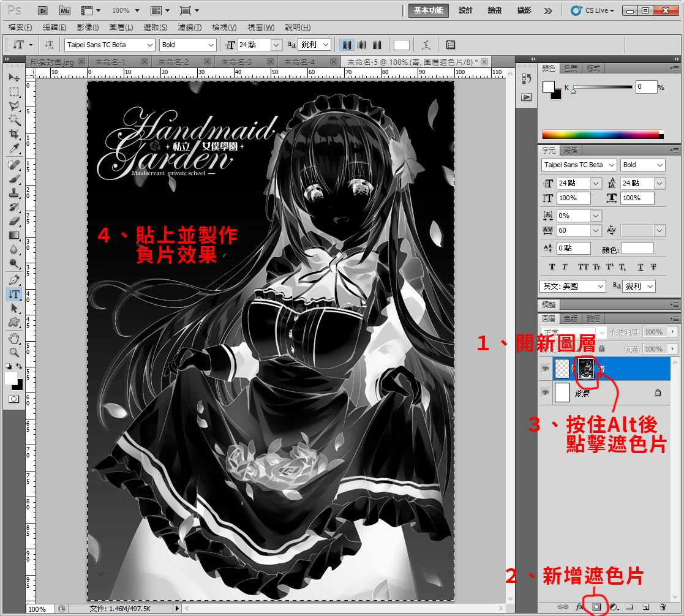
Task: Select the Move tool
Action: 14,78
